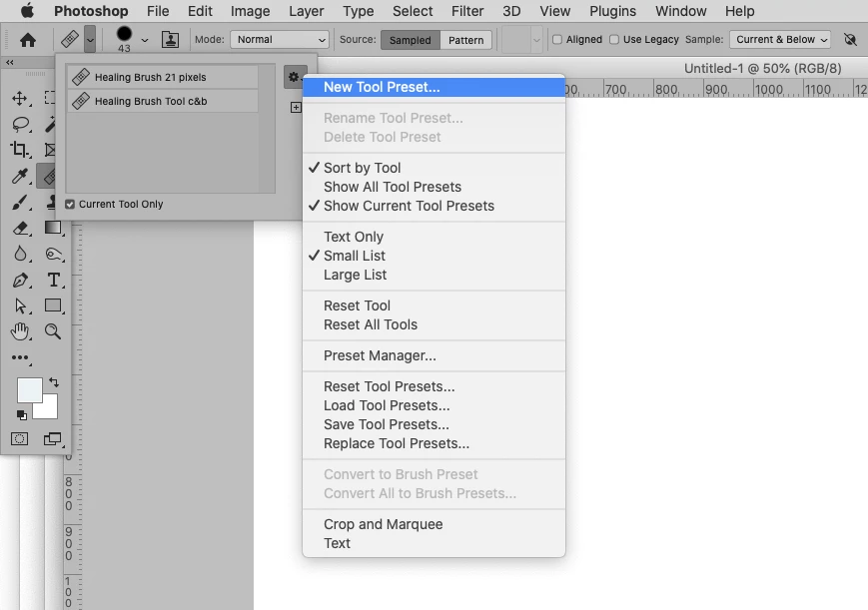This screenshot has width=868, height=610.
Task: Set Source to Sampled
Action: pyautogui.click(x=411, y=40)
